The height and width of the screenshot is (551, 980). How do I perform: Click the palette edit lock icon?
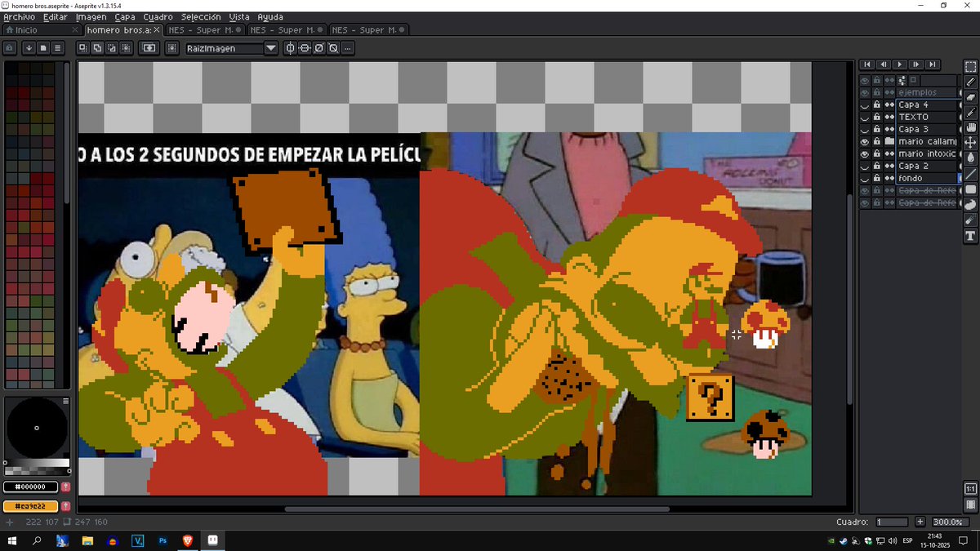pos(10,48)
